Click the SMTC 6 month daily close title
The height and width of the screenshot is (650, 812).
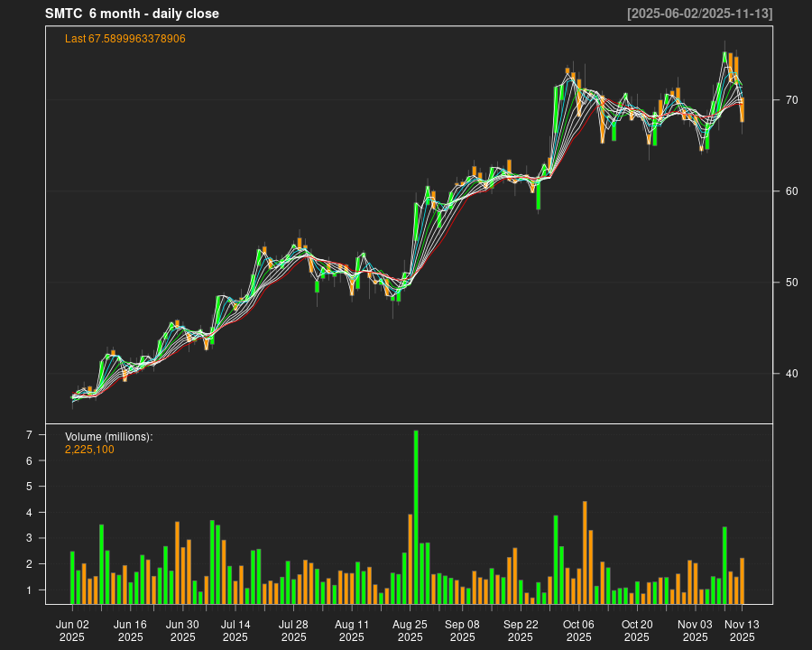pos(132,14)
